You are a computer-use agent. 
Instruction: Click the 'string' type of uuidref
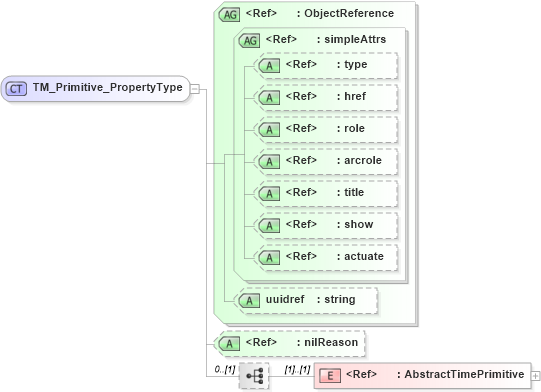(x=340, y=300)
